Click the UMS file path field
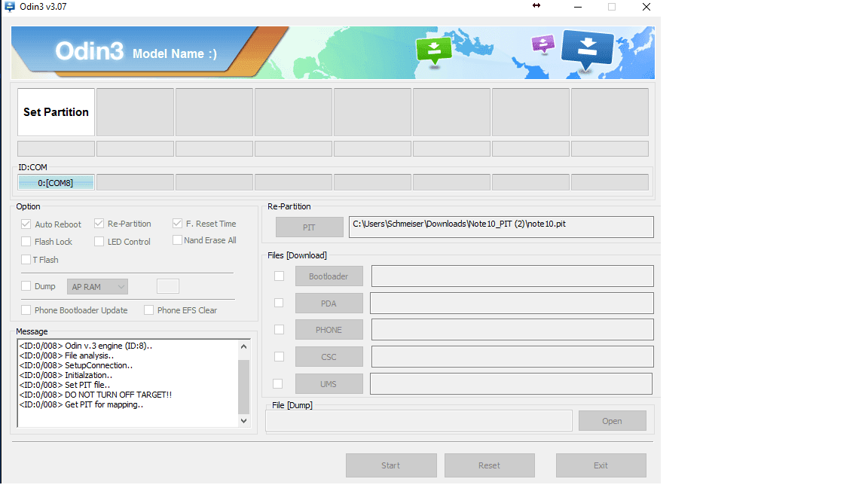This screenshot has width=868, height=488. [x=511, y=383]
